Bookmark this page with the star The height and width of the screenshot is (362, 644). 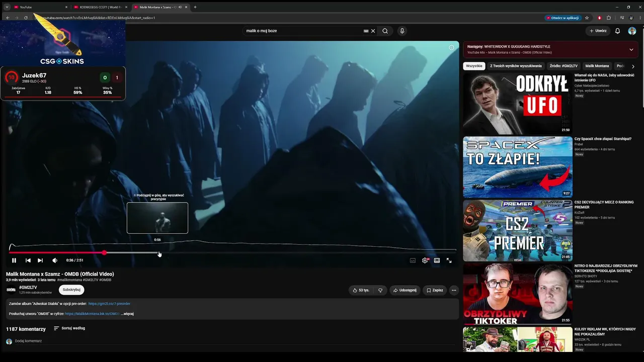click(587, 18)
